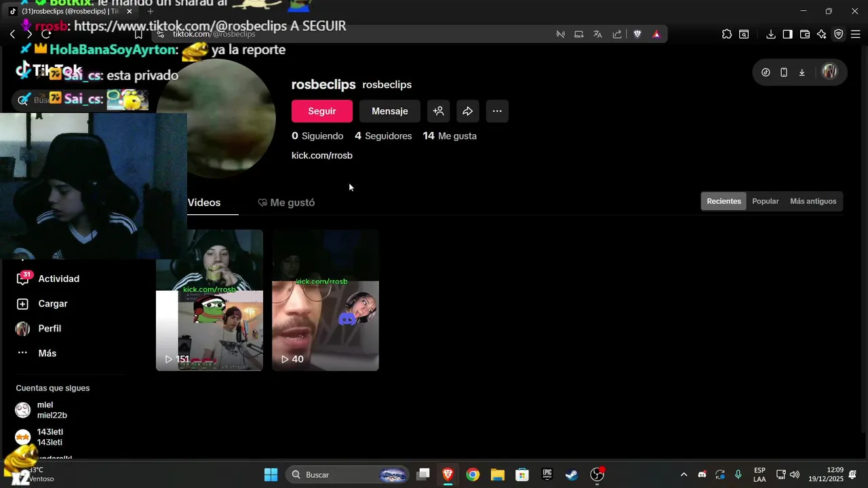Click the muted-autoplay icon in address bar

pyautogui.click(x=561, y=34)
